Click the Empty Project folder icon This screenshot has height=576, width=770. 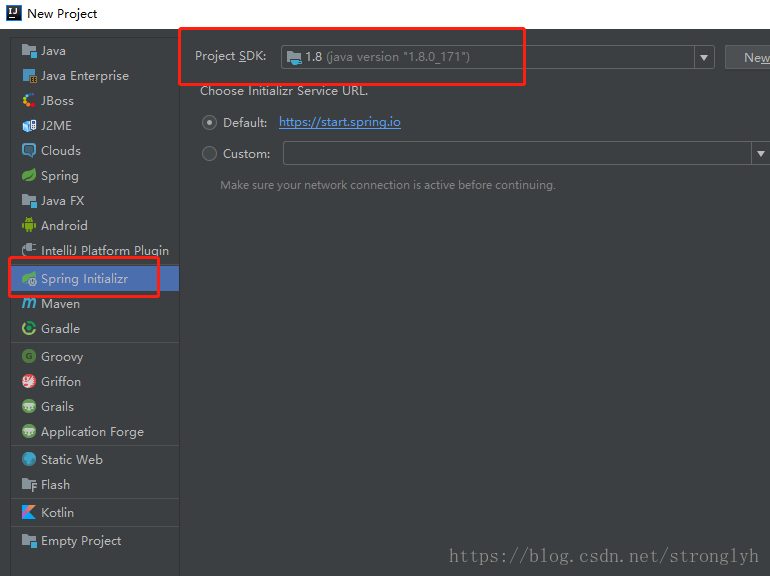coord(29,541)
